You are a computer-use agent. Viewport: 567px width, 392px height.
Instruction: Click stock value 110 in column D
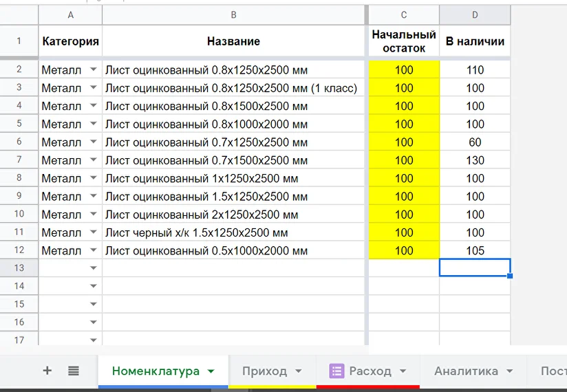coord(475,69)
